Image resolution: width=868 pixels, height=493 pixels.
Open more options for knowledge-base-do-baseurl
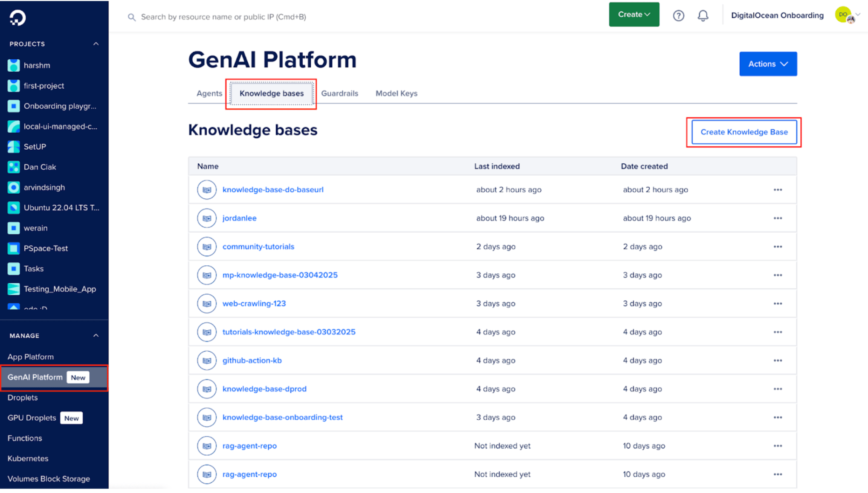coord(778,190)
